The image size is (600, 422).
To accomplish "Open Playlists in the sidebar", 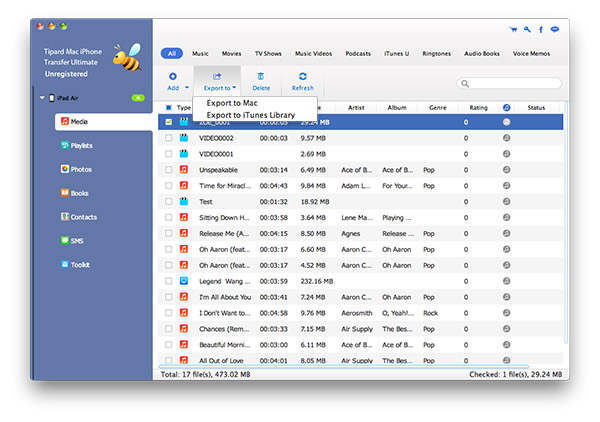I will 77,145.
